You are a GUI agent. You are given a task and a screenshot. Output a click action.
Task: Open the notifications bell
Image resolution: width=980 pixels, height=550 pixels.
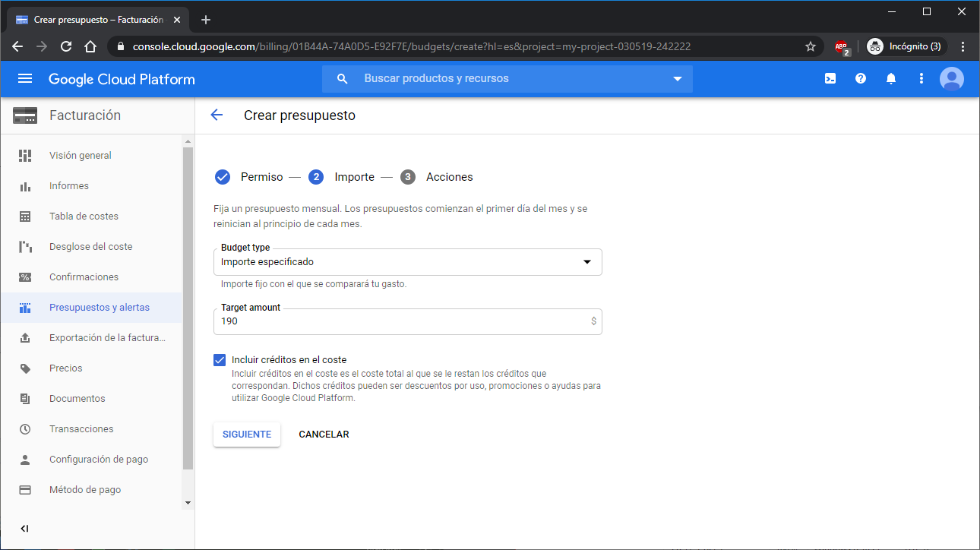[x=891, y=78]
